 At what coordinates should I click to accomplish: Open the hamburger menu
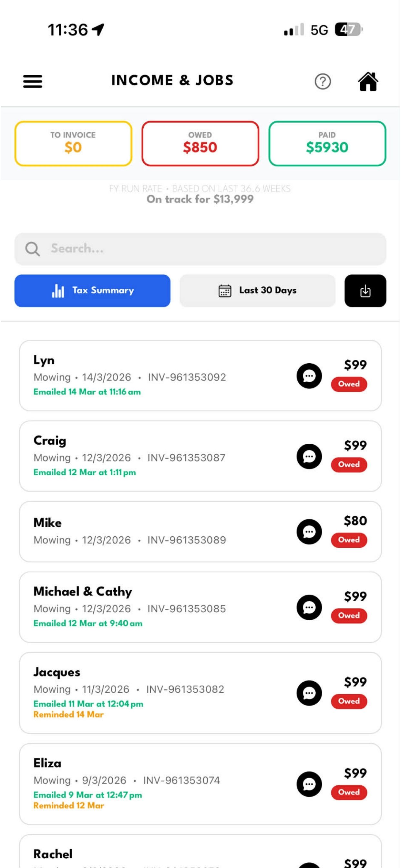click(x=33, y=81)
